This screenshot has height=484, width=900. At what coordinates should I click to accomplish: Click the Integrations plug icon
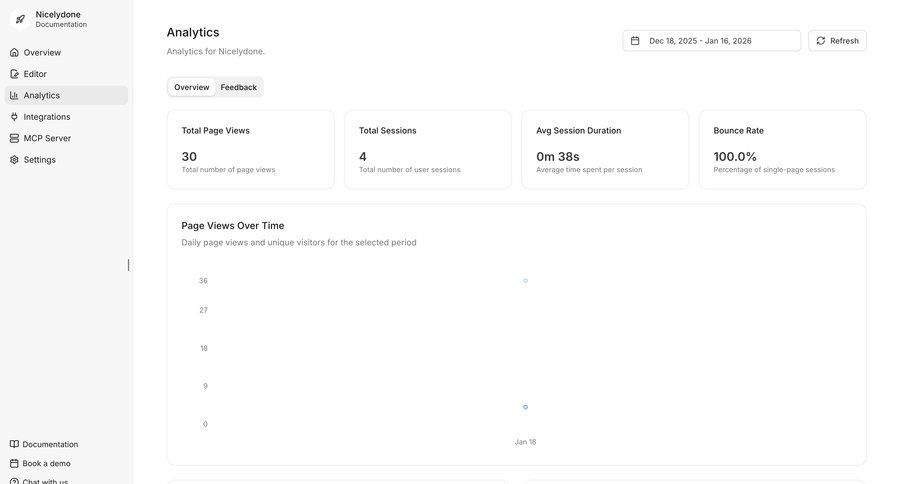14,117
